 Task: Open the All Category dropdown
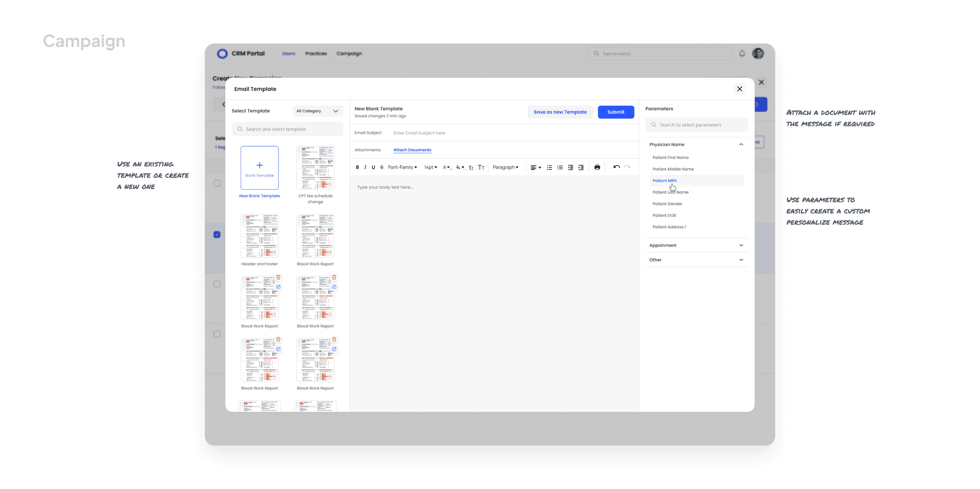pos(317,111)
